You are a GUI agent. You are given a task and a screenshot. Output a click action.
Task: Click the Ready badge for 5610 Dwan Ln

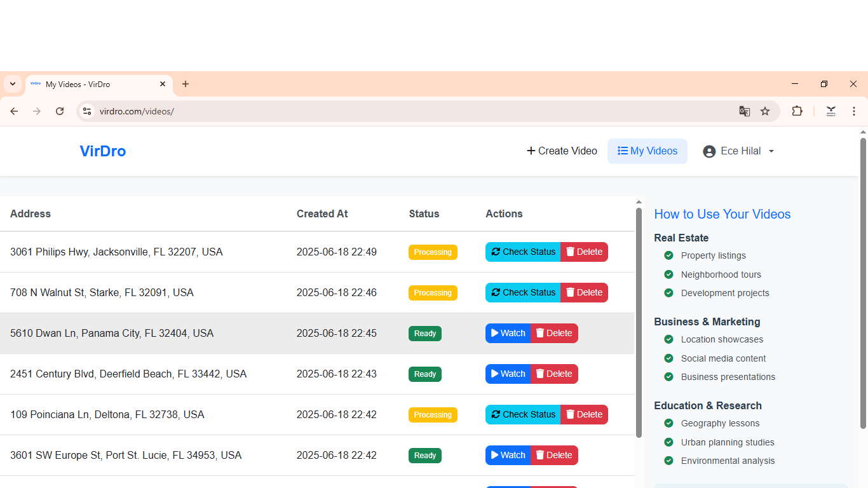(425, 334)
